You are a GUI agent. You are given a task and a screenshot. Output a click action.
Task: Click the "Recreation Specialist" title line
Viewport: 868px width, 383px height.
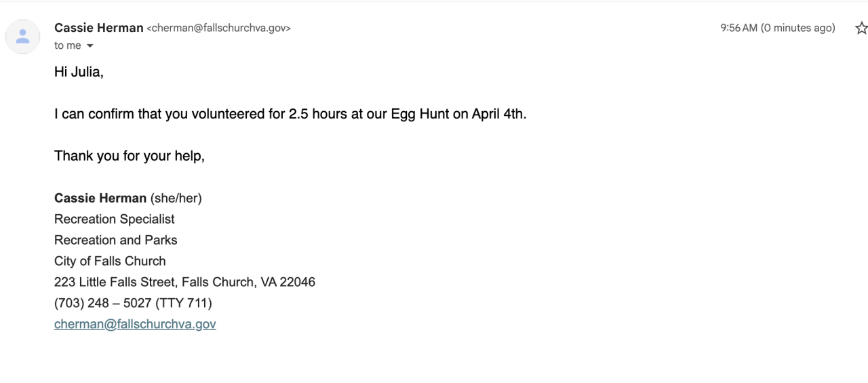coord(114,219)
